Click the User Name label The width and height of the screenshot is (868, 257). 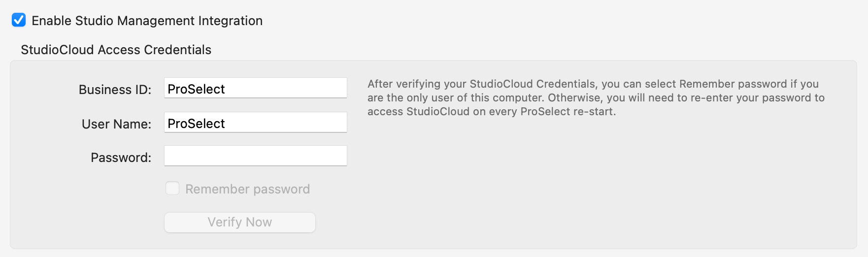tap(116, 124)
